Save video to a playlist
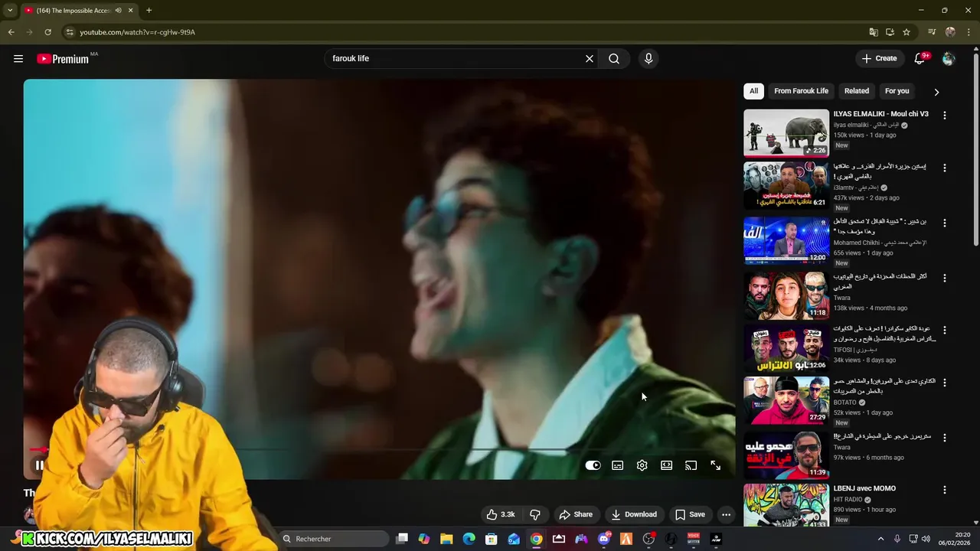The height and width of the screenshot is (551, 980). coord(690,514)
